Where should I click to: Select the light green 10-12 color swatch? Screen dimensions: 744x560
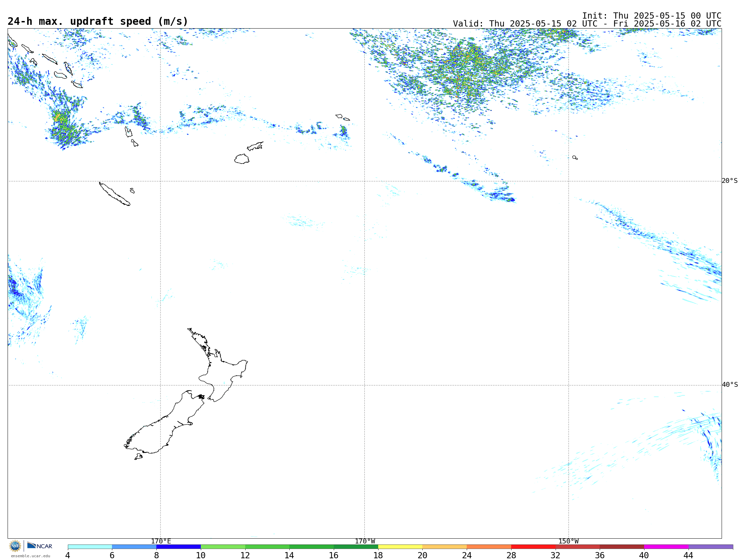(223, 547)
